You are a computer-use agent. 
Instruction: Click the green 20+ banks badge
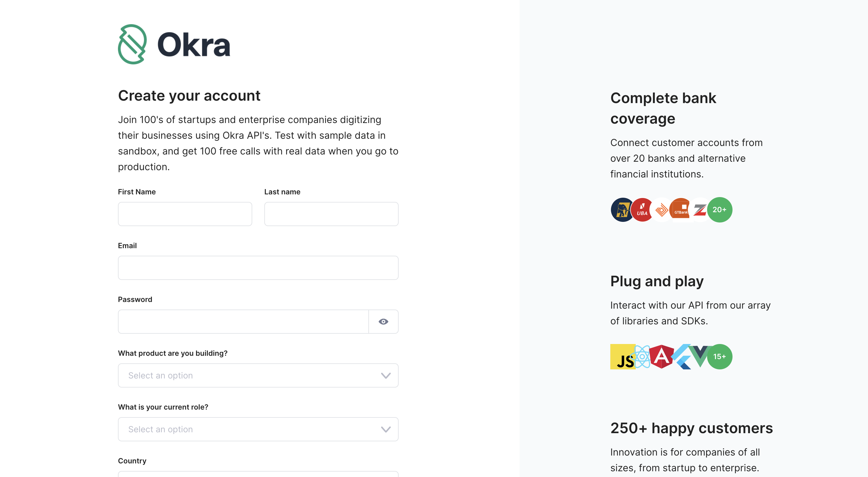[x=720, y=209]
